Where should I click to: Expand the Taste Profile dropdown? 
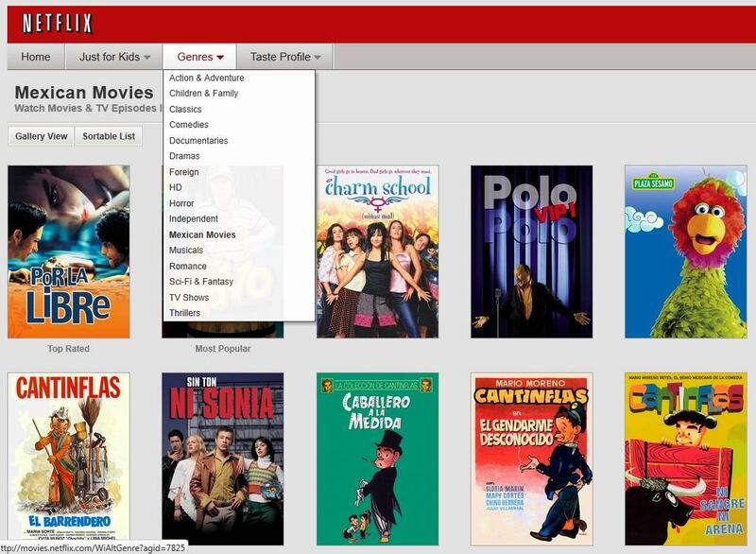point(284,57)
